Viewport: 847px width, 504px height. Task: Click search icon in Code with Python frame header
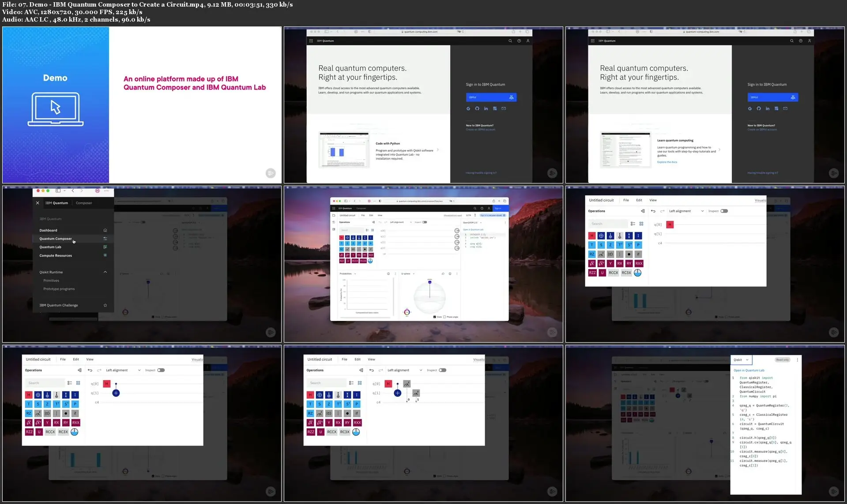(510, 41)
